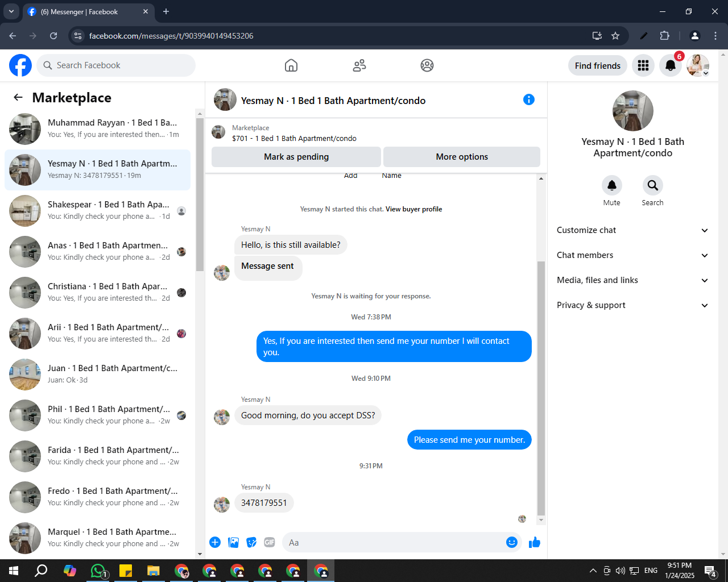
Task: Click Find friends button
Action: point(598,66)
